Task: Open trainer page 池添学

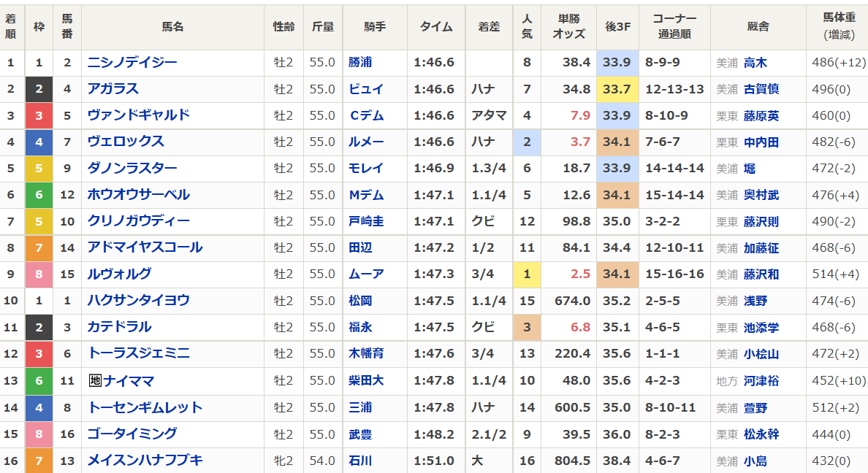Action: coord(761,328)
